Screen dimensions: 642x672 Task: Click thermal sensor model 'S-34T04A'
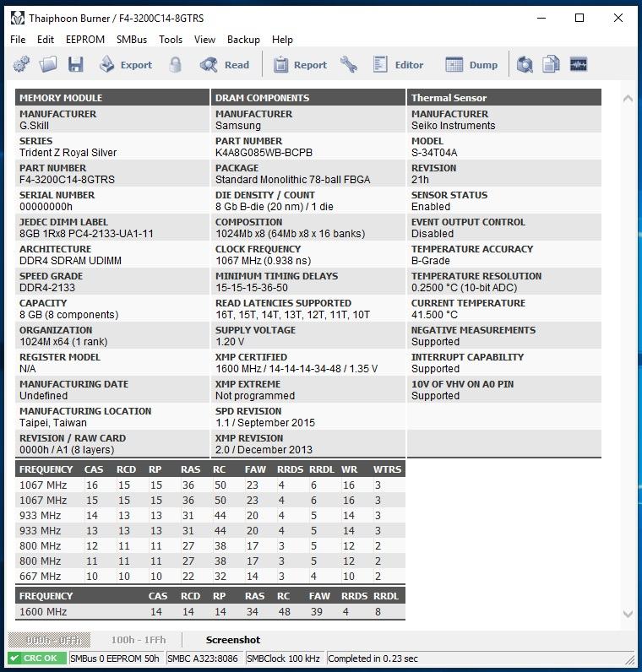pos(434,153)
